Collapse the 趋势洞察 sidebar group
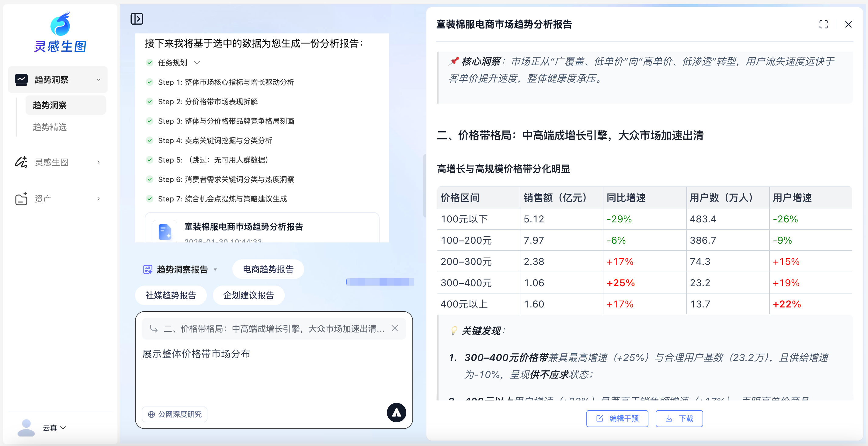Image resolution: width=868 pixels, height=446 pixels. 99,79
